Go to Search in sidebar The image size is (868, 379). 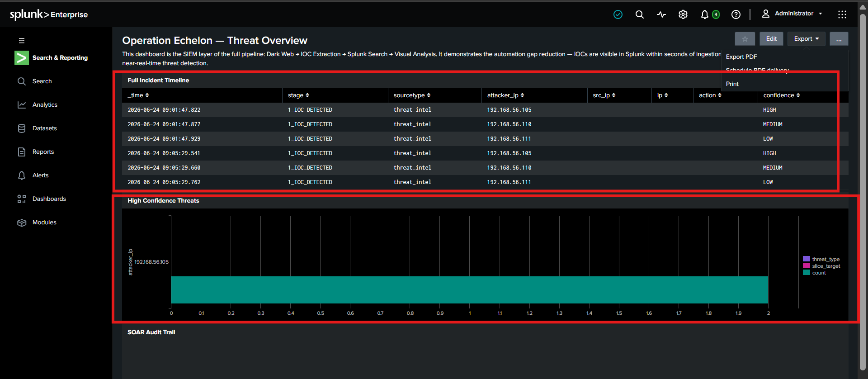click(x=42, y=81)
